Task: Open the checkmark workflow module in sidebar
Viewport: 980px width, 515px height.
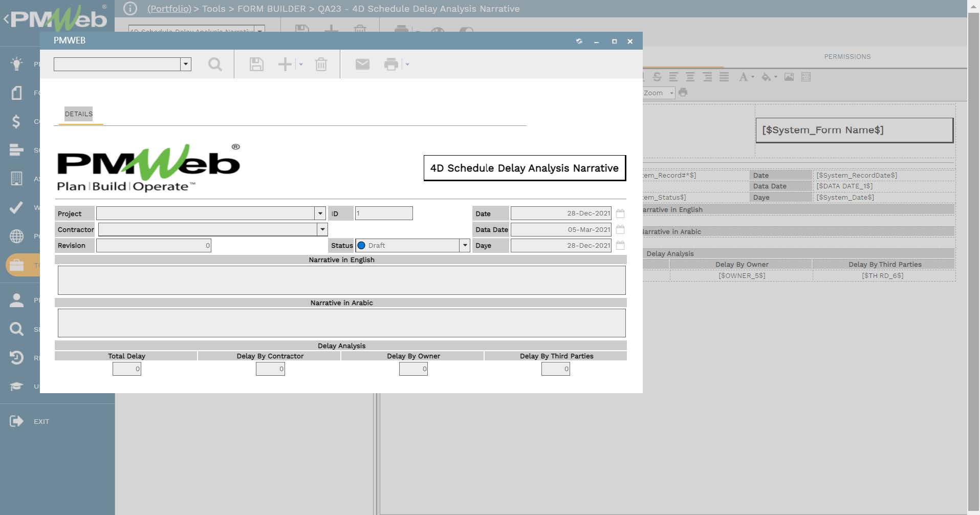Action: [x=16, y=207]
